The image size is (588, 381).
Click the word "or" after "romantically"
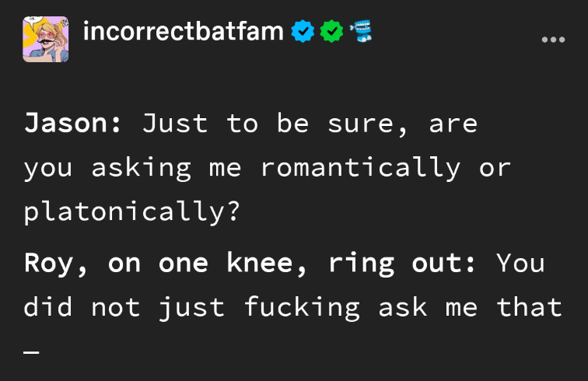point(495,167)
